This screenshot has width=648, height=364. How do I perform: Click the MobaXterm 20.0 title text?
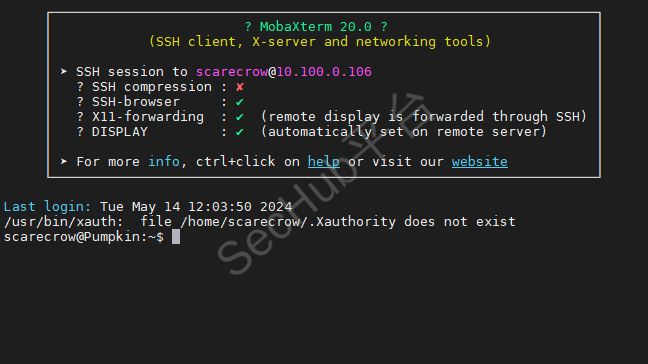click(x=316, y=27)
